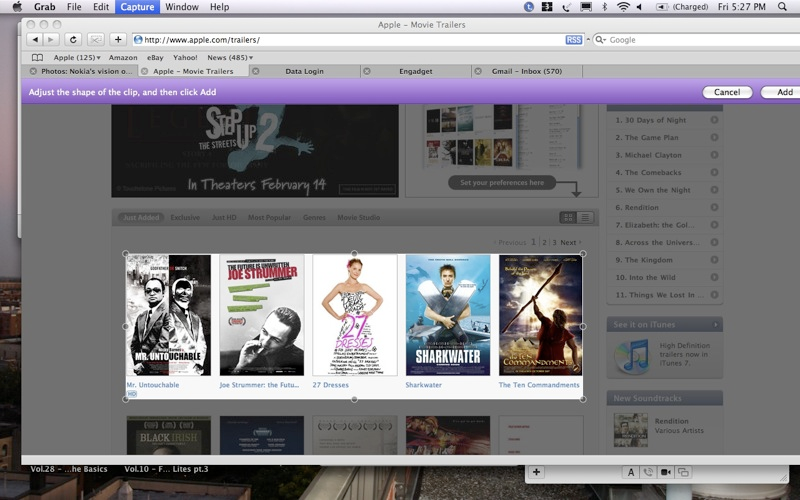The height and width of the screenshot is (500, 800).
Task: Click the iTunes music note disc icon
Action: (x=632, y=356)
